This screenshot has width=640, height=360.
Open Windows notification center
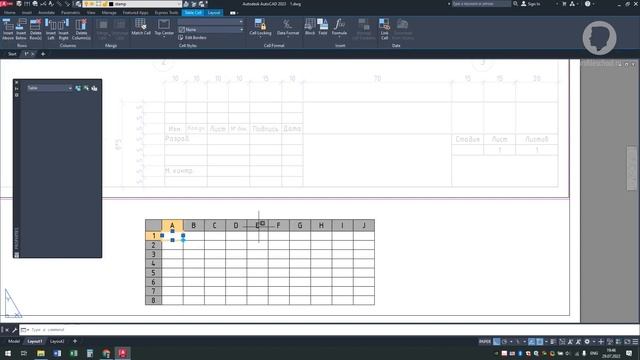pos(629,353)
